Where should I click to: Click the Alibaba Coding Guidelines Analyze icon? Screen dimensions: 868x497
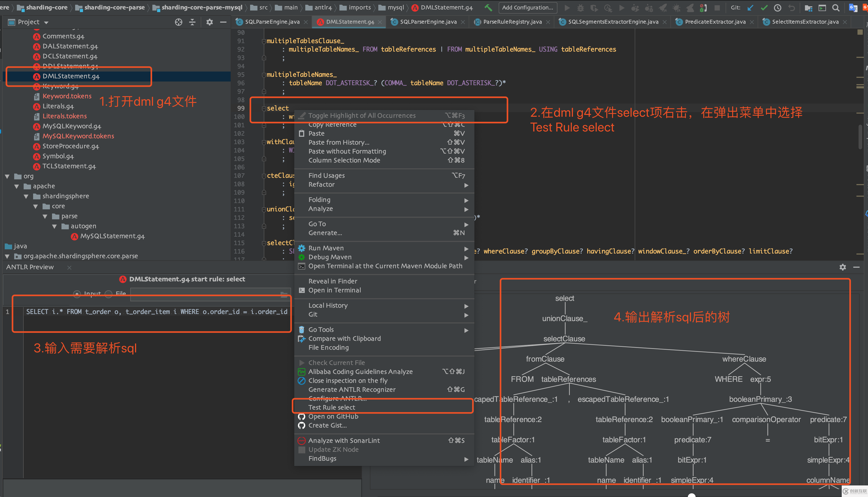[x=301, y=372]
